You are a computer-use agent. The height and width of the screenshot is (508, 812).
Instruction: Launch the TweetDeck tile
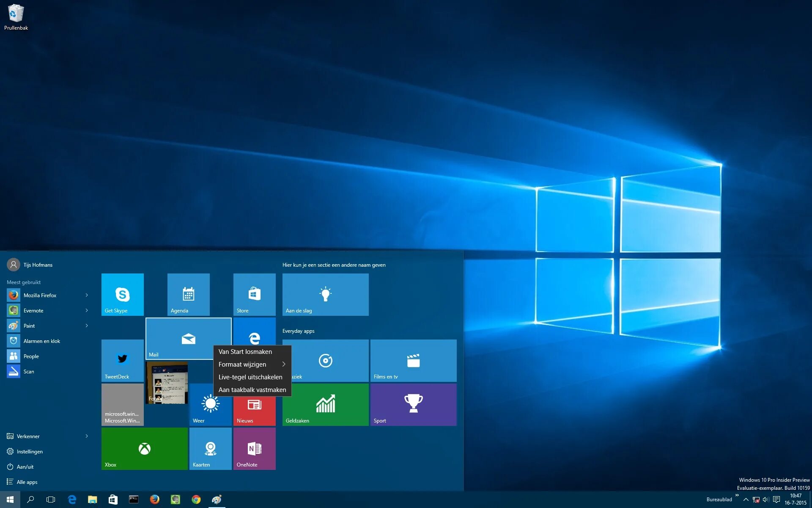click(x=122, y=360)
